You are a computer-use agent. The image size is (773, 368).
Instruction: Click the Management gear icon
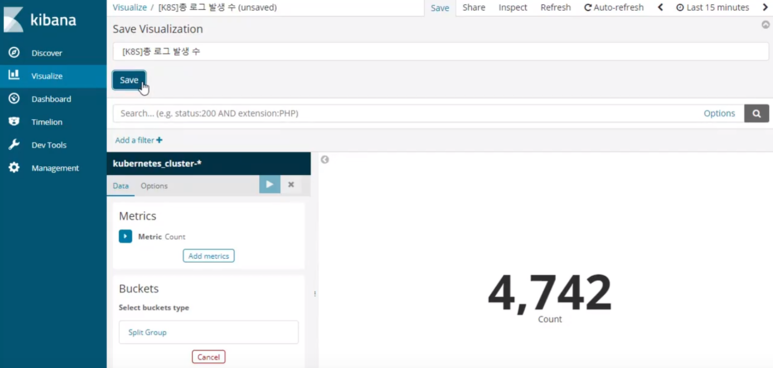[x=14, y=168]
